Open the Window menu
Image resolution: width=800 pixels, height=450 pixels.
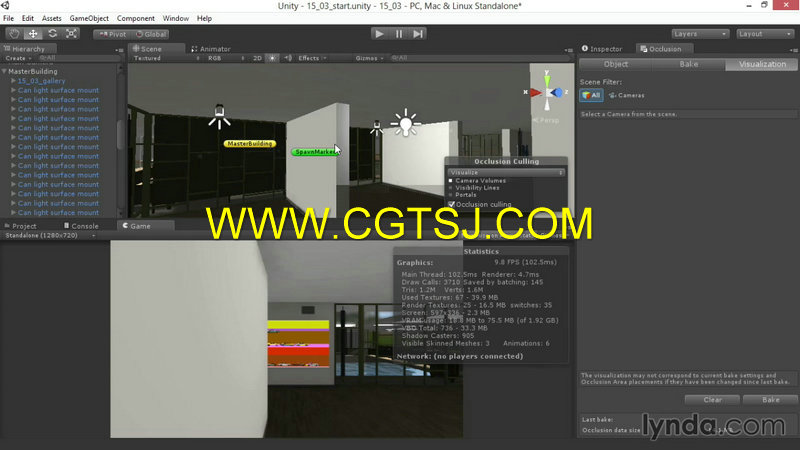(x=176, y=18)
